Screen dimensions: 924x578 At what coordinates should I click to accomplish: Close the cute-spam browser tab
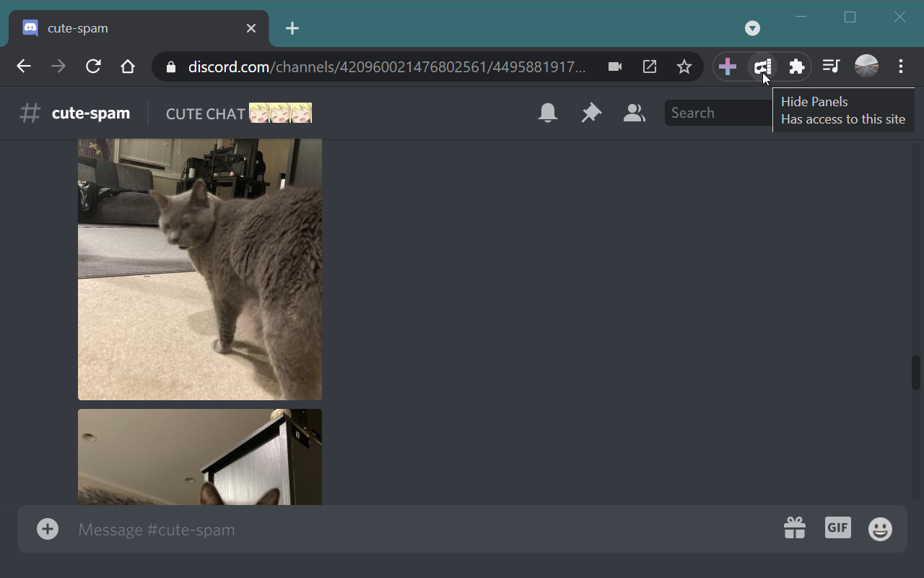click(x=251, y=28)
